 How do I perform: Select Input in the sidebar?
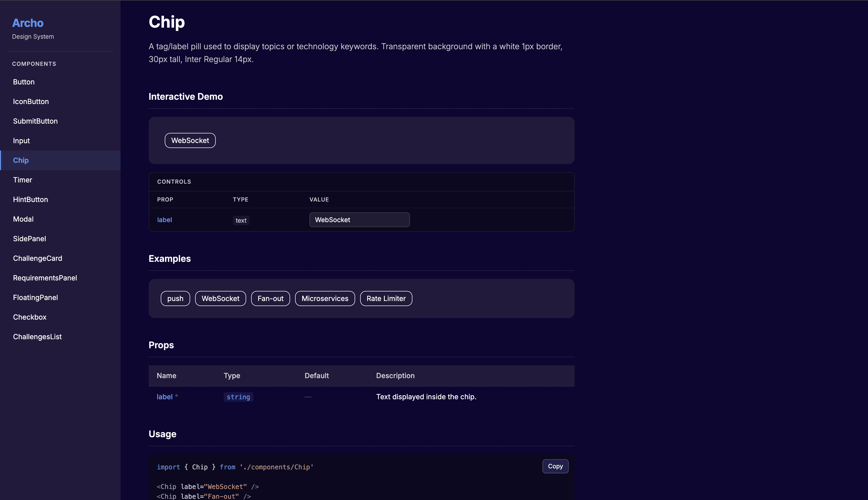[21, 141]
